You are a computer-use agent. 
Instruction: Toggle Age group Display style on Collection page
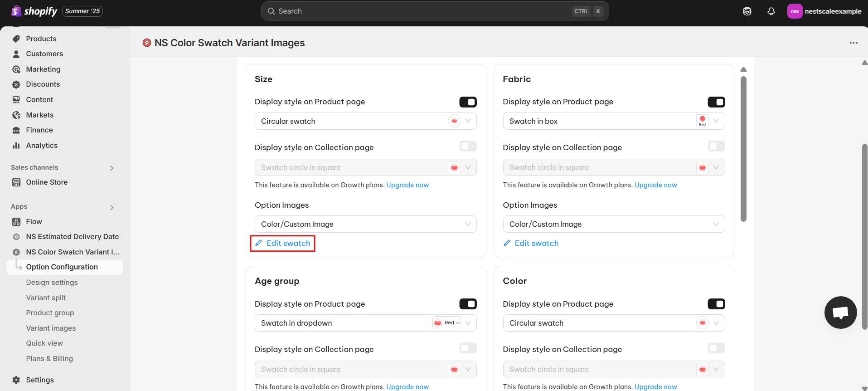click(468, 348)
